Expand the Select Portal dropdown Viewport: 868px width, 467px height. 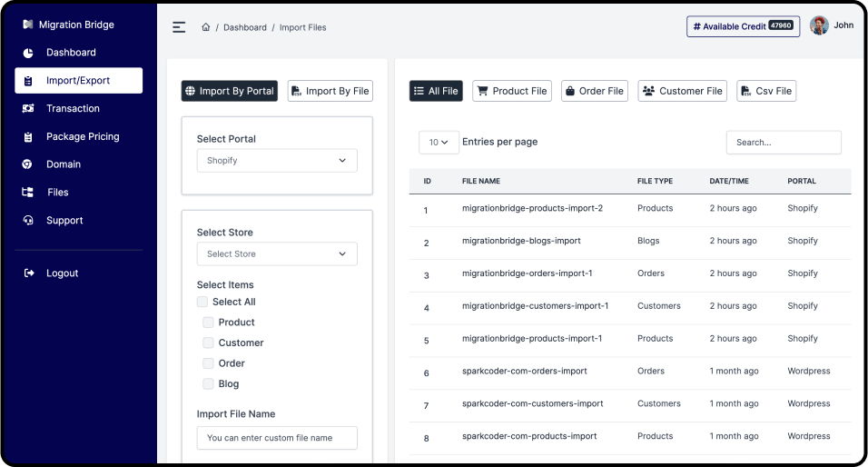[277, 161]
